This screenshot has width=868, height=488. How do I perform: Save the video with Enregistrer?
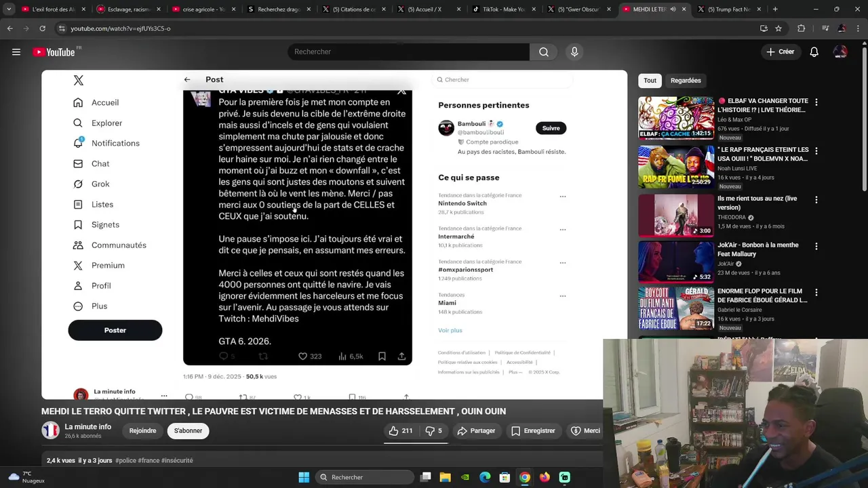pyautogui.click(x=533, y=430)
